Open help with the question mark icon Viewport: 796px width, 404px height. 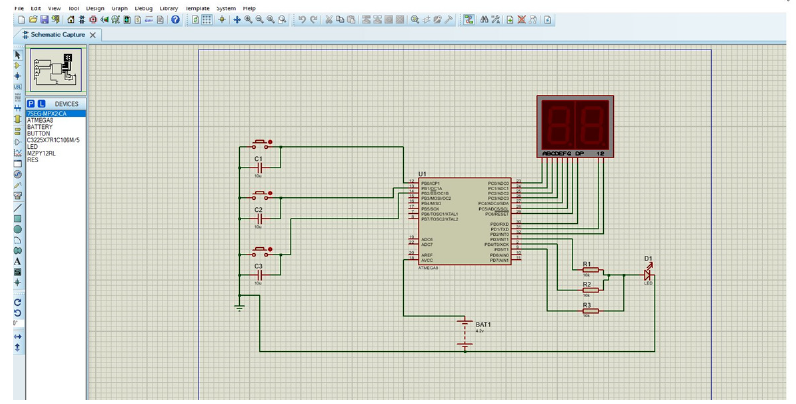click(x=175, y=19)
